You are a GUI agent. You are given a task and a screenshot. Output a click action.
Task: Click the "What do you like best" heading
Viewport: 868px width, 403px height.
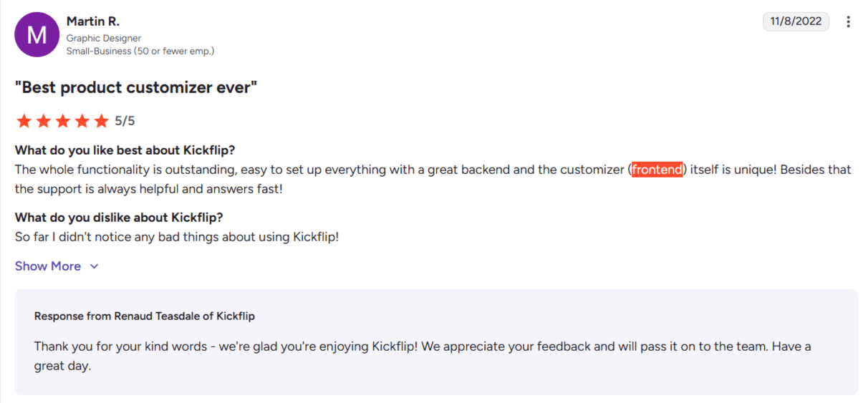pos(125,150)
